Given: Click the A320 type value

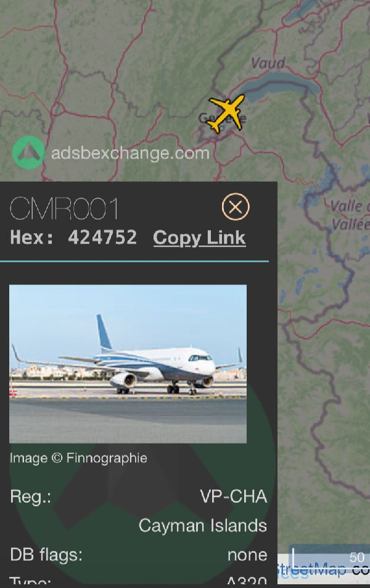Looking at the screenshot, I should (247, 582).
